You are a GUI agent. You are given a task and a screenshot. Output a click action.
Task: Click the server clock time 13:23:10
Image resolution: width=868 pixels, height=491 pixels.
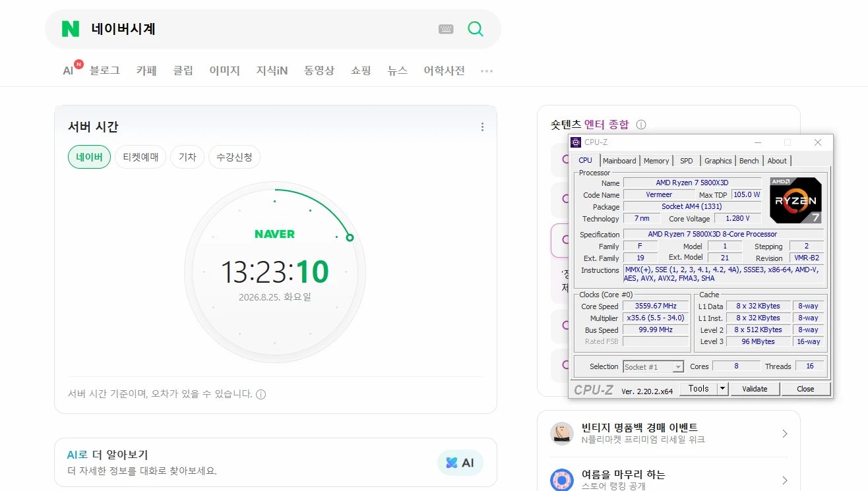[x=274, y=272]
